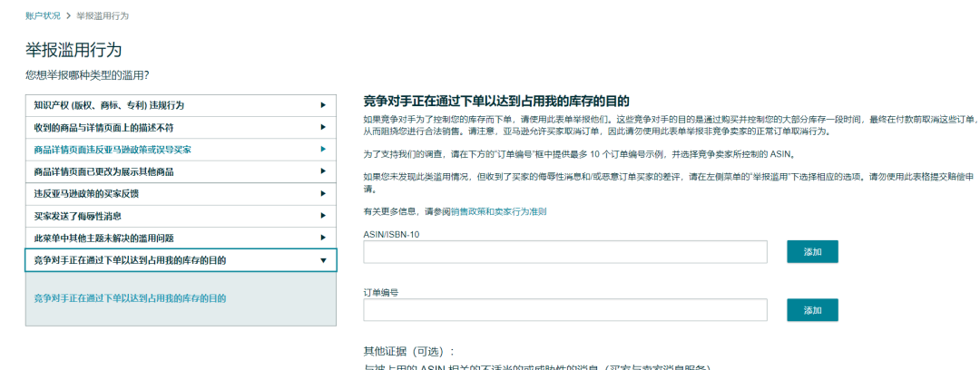The image size is (980, 370).
Task: Expand arrow for 违反亚马逊政策的买家反馈
Action: (323, 194)
